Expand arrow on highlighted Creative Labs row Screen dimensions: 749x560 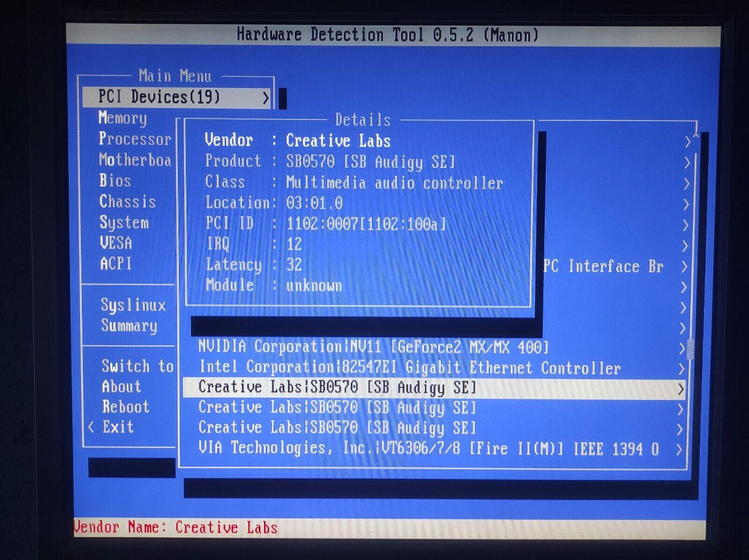[681, 389]
